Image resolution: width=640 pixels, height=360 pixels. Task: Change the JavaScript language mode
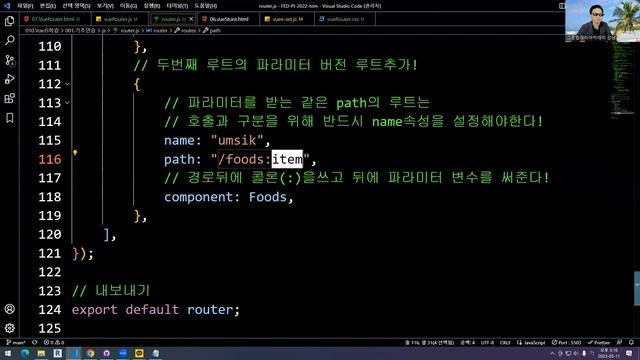pos(531,342)
